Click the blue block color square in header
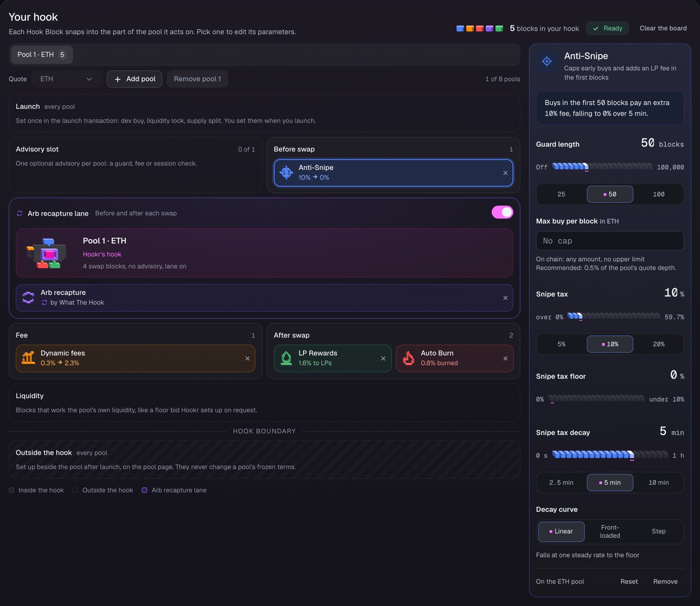The image size is (700, 606). (460, 28)
